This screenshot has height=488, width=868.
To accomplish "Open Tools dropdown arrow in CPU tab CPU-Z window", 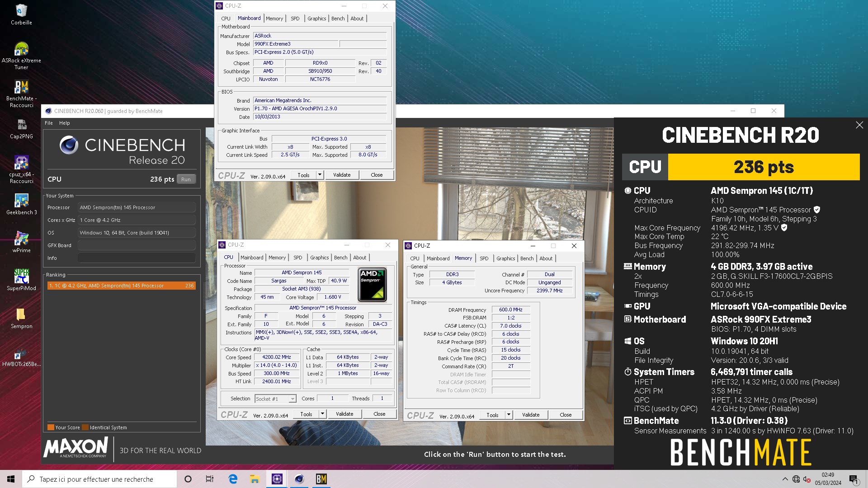I will coord(322,414).
